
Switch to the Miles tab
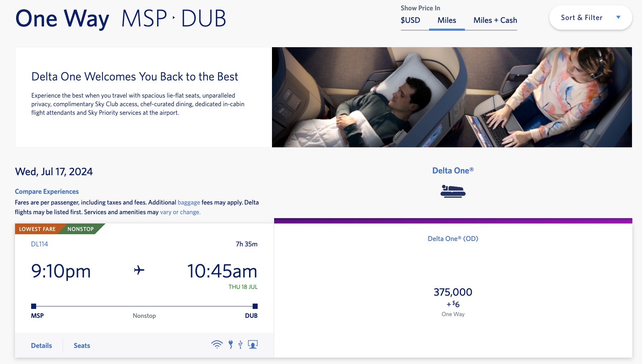[x=447, y=20]
